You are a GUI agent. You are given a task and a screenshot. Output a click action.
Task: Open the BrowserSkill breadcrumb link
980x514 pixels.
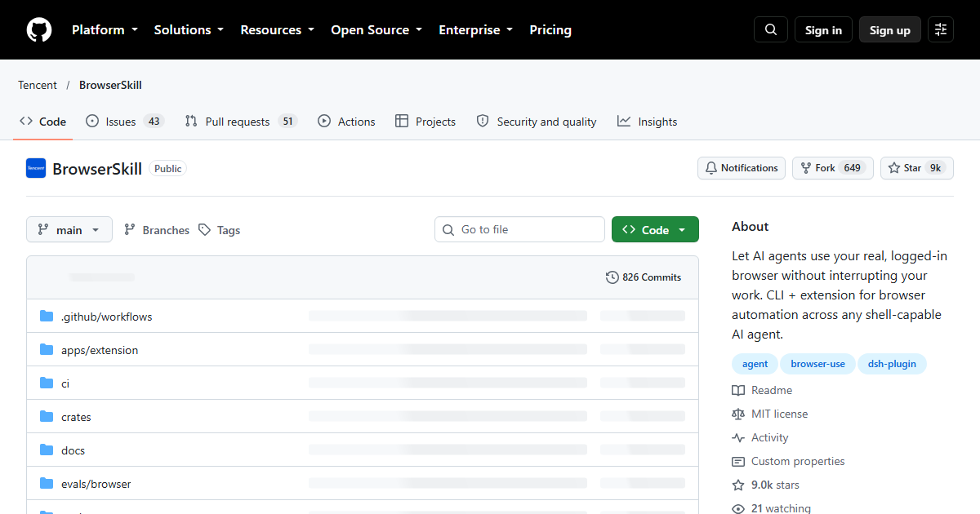pyautogui.click(x=110, y=85)
